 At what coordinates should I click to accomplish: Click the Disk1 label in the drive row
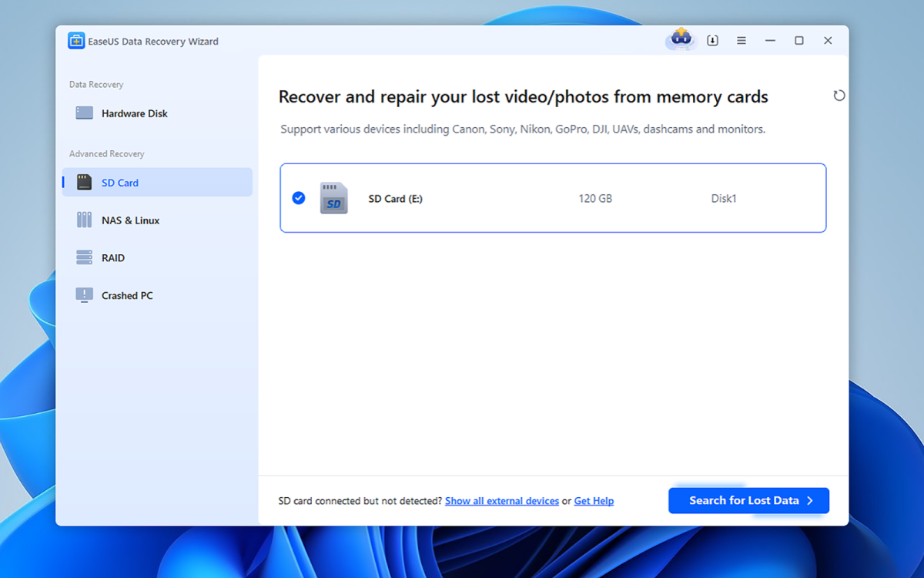coord(724,199)
